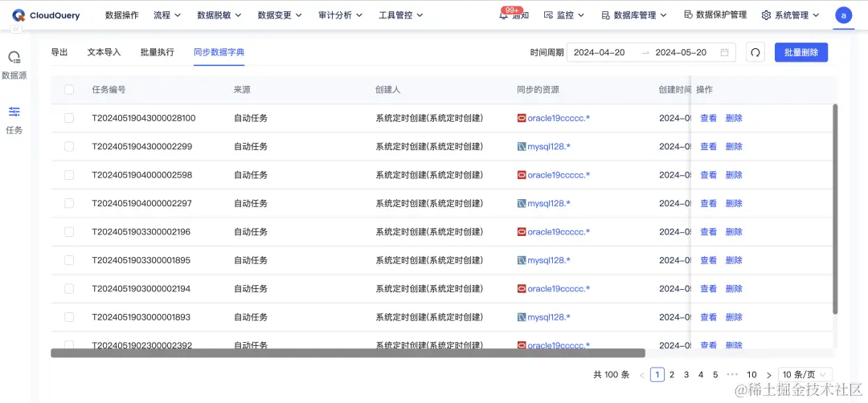Click 删除 for task T2024051904300002299

coord(734,146)
